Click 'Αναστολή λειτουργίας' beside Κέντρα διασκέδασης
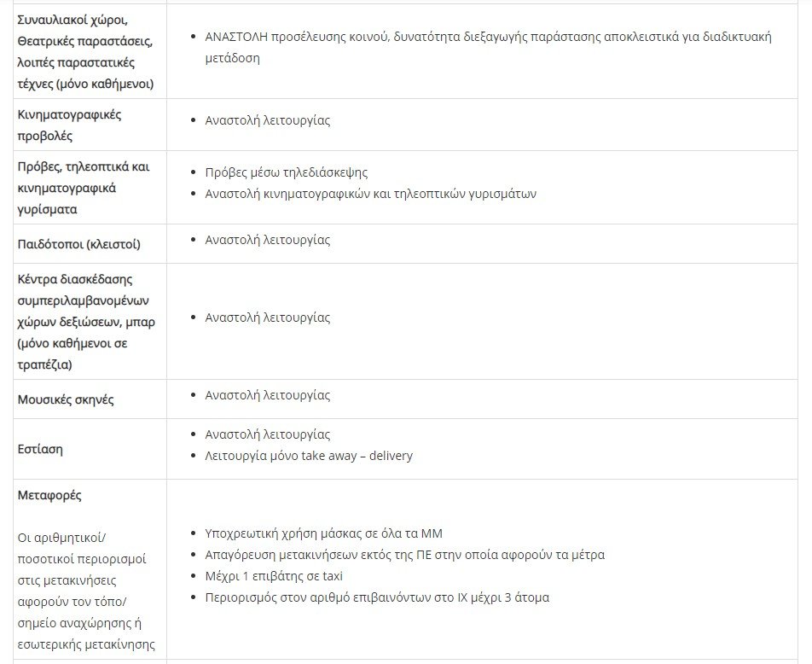 267,317
